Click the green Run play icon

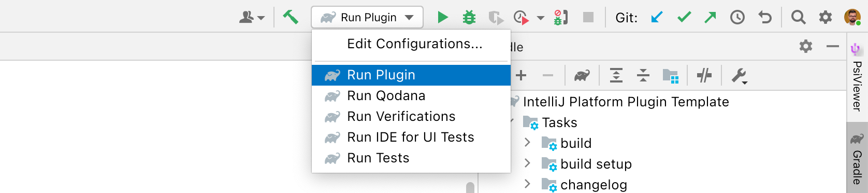442,18
